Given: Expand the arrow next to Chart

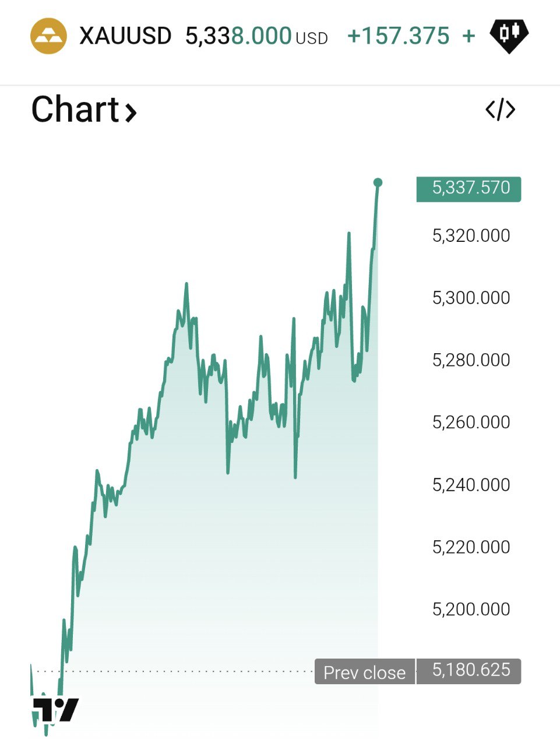Looking at the screenshot, I should point(131,111).
